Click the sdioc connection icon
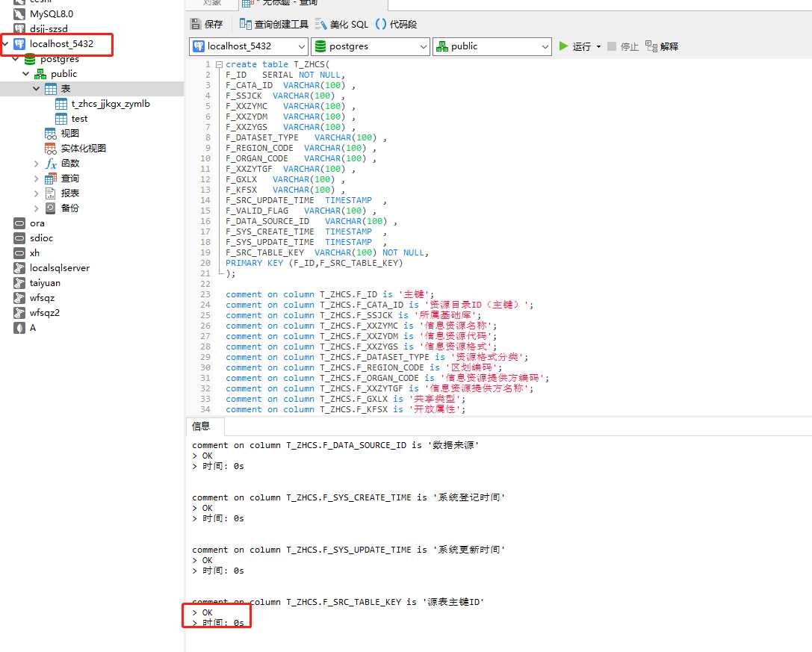This screenshot has height=652, width=812. [19, 239]
